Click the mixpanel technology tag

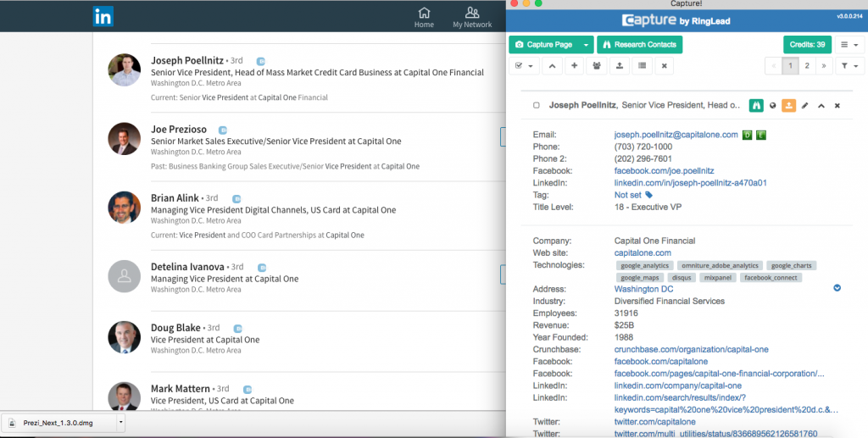coord(718,278)
